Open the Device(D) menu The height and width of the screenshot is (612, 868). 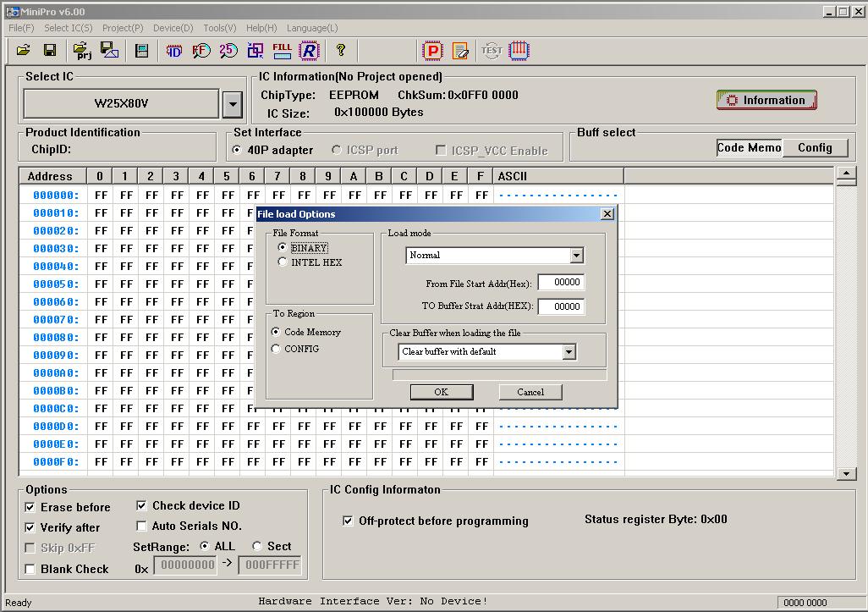click(173, 28)
